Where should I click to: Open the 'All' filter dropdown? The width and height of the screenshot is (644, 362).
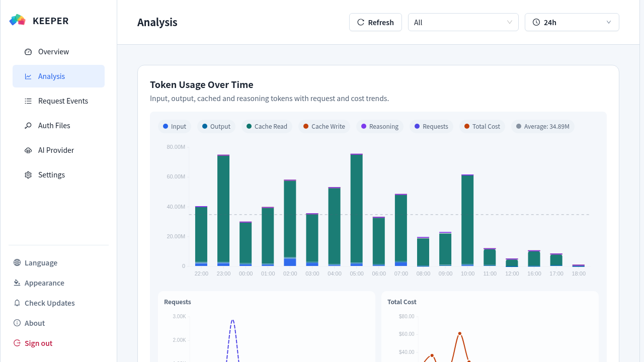point(463,22)
